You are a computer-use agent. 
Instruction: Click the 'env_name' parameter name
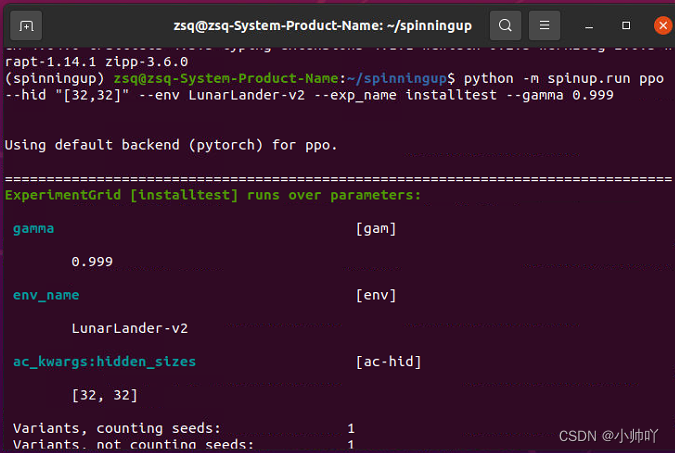coord(46,295)
